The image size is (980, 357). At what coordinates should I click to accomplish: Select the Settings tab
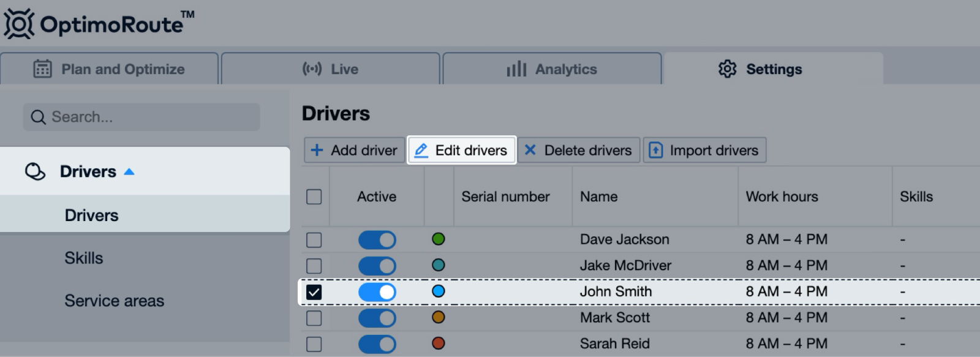click(773, 69)
